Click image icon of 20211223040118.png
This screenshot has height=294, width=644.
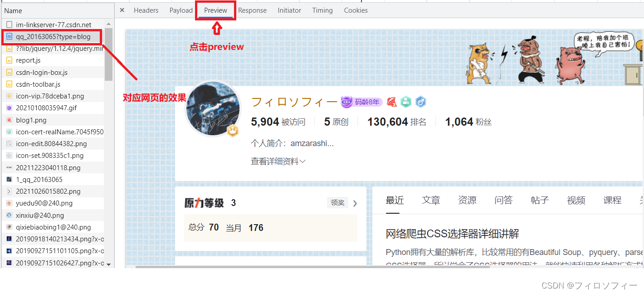coord(9,167)
